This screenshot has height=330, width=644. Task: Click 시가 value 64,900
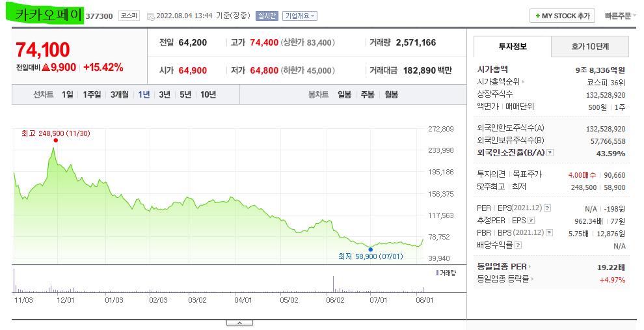click(193, 71)
